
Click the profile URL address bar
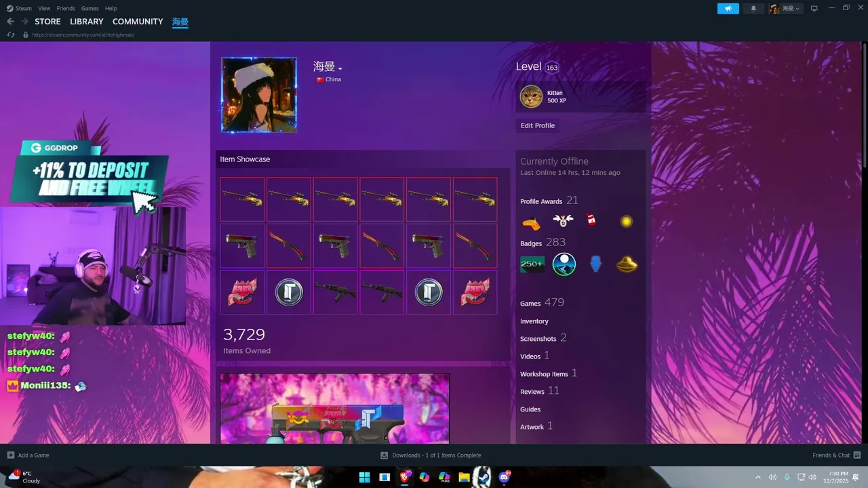tap(83, 35)
